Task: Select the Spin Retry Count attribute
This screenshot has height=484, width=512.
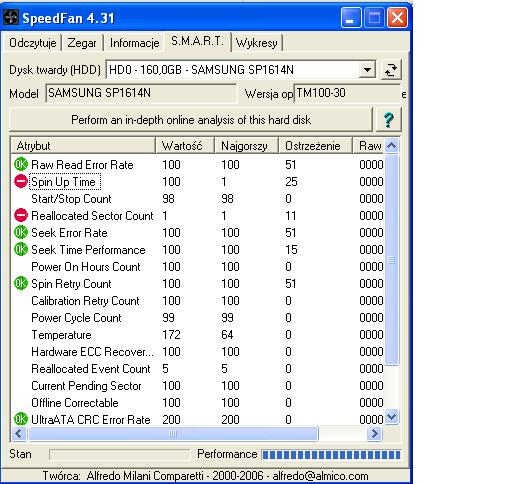Action: click(71, 284)
